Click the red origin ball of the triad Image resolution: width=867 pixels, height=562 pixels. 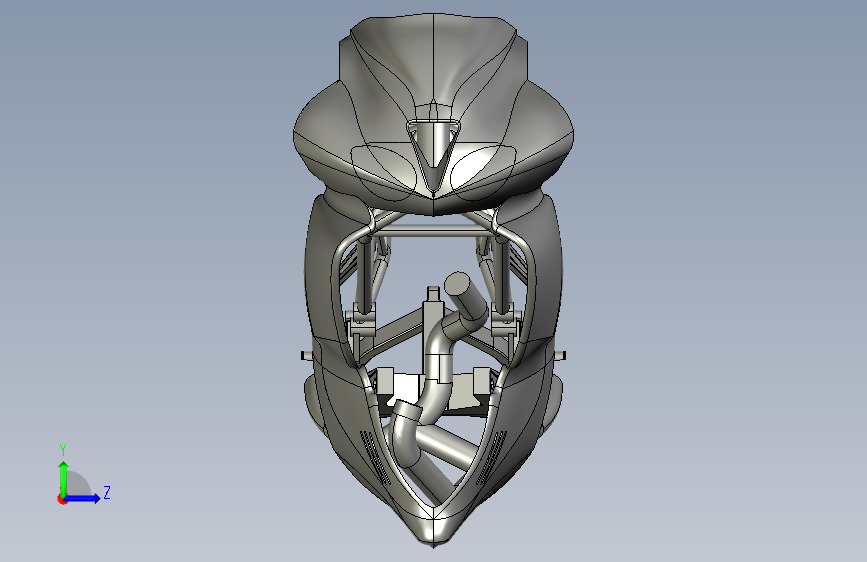pyautogui.click(x=62, y=499)
